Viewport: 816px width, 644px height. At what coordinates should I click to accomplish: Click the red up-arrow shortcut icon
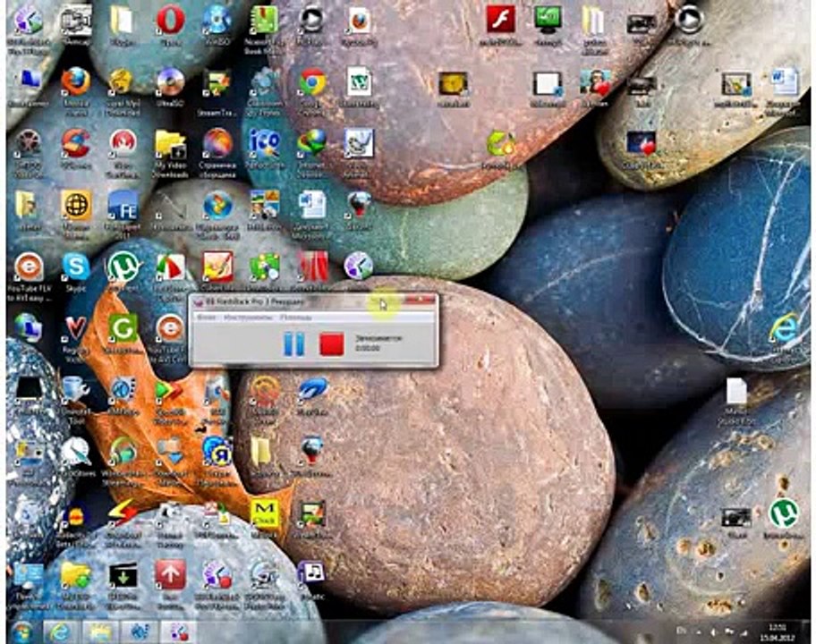pyautogui.click(x=170, y=574)
